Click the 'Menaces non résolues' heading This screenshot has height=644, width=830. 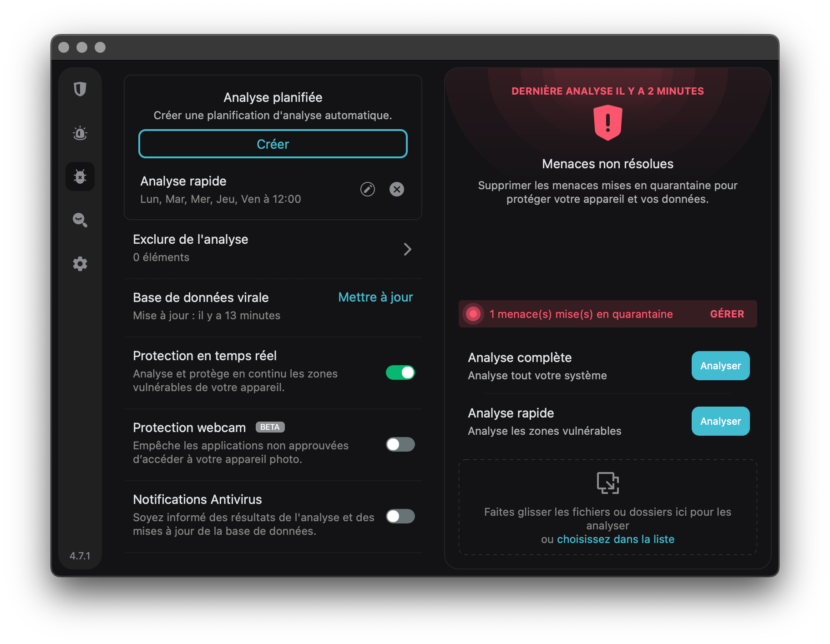[x=608, y=164]
